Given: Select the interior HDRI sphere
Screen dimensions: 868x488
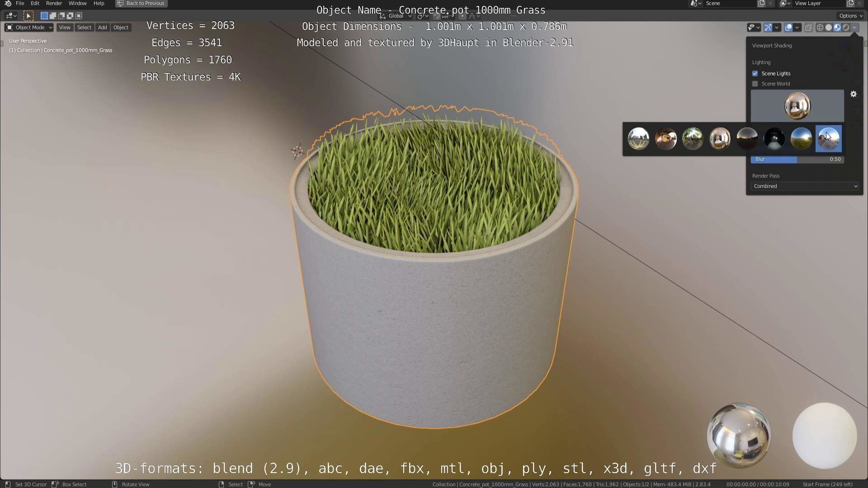Looking at the screenshot, I should click(720, 138).
